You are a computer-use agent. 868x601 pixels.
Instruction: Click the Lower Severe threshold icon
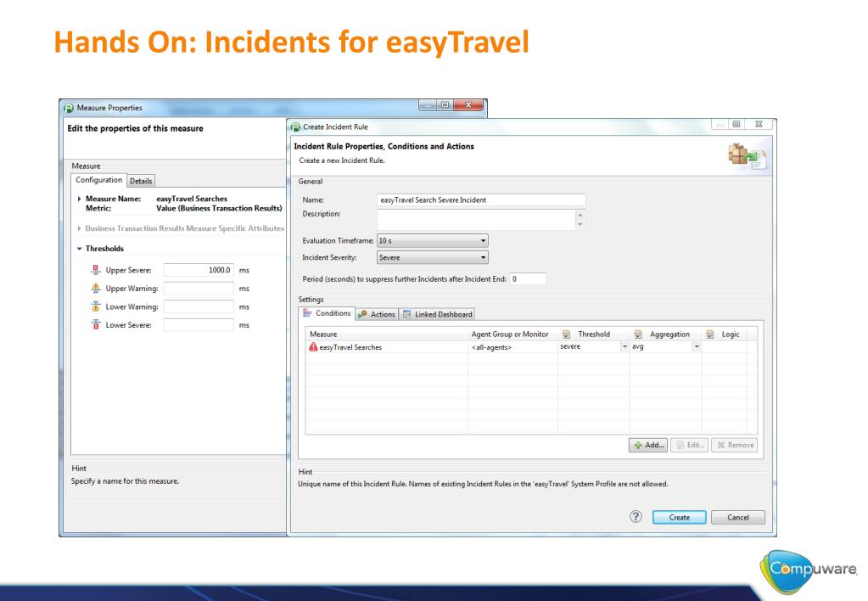coord(96,324)
